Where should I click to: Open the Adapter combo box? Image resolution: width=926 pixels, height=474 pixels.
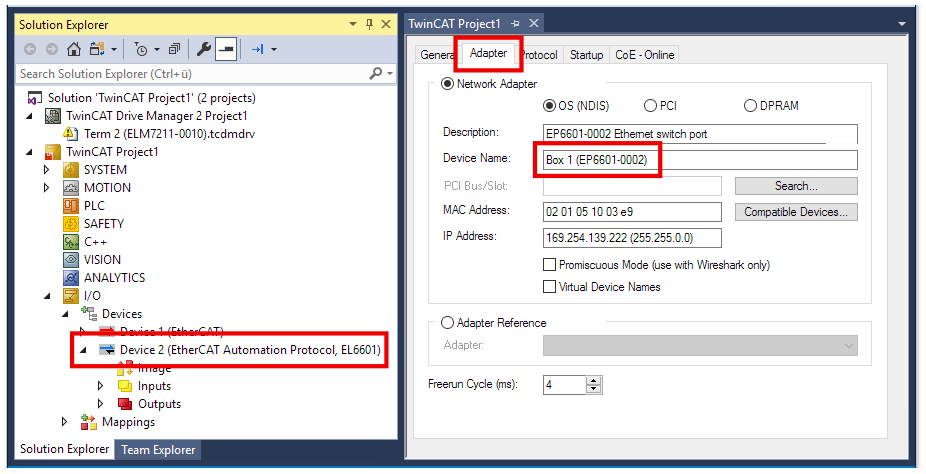pos(700,346)
